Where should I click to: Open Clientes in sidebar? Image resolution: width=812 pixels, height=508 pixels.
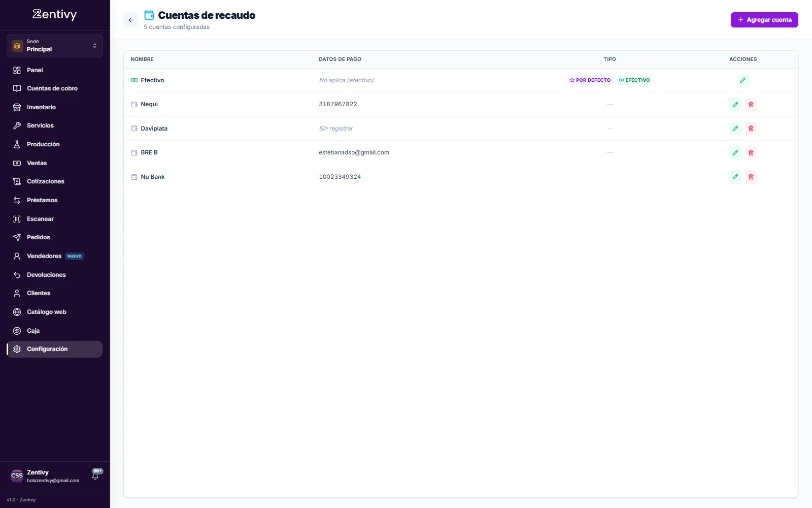(55, 293)
